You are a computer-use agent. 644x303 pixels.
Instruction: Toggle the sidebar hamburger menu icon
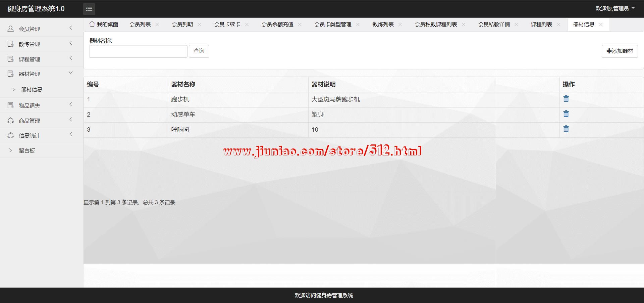coord(89,9)
